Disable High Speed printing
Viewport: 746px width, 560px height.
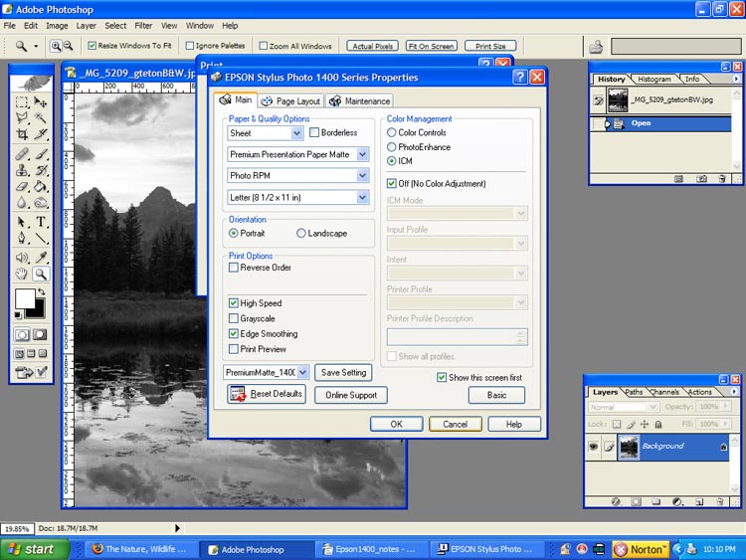click(234, 303)
